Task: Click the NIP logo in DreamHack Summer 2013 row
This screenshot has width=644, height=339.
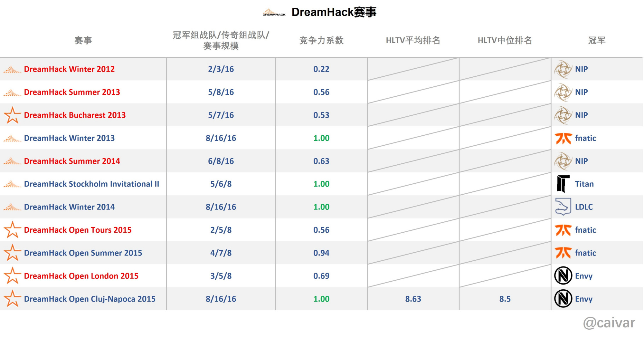Action: tap(563, 92)
